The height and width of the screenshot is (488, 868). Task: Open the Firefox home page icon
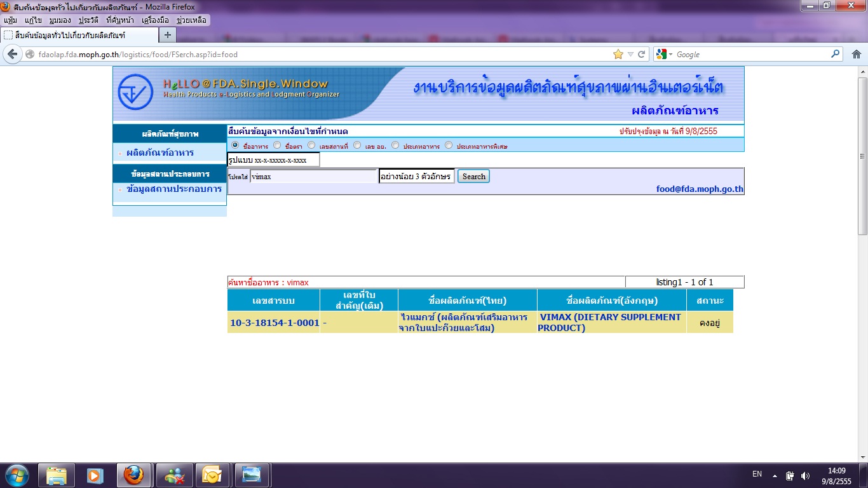click(x=856, y=55)
